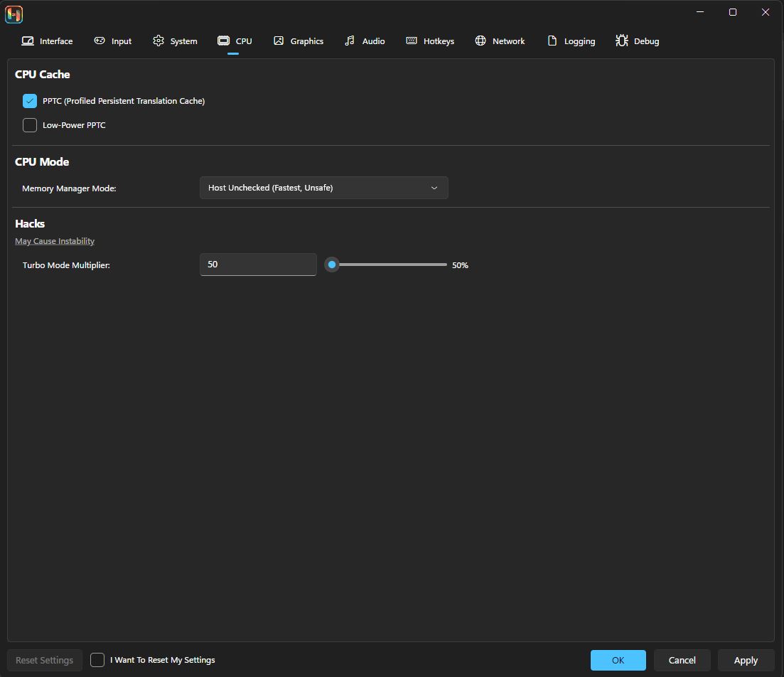
Task: Click the System tab gear icon
Action: [x=159, y=41]
